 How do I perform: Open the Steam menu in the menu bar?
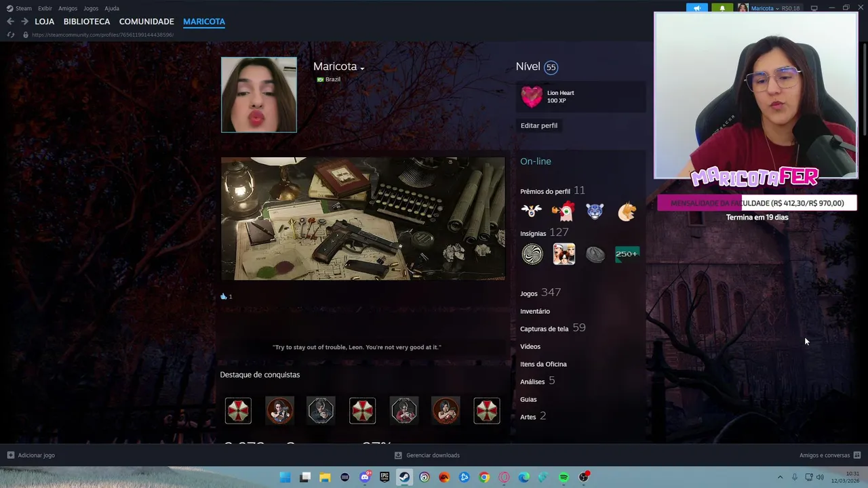click(19, 8)
